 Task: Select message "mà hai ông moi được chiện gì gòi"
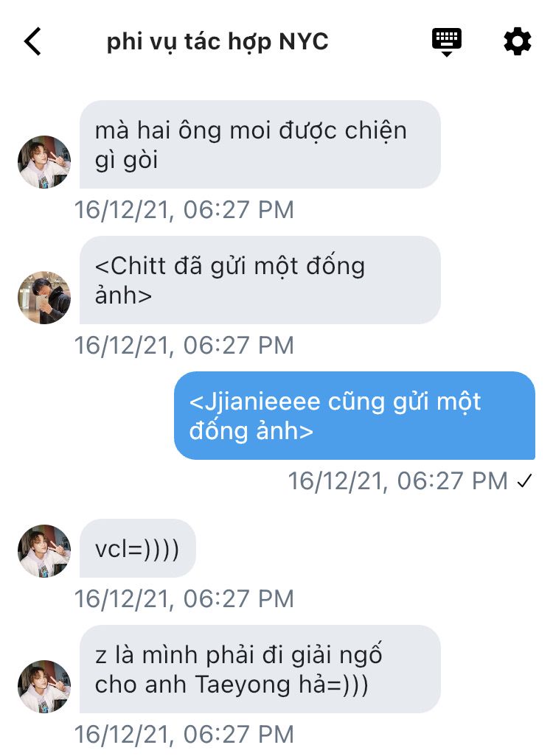[260, 144]
